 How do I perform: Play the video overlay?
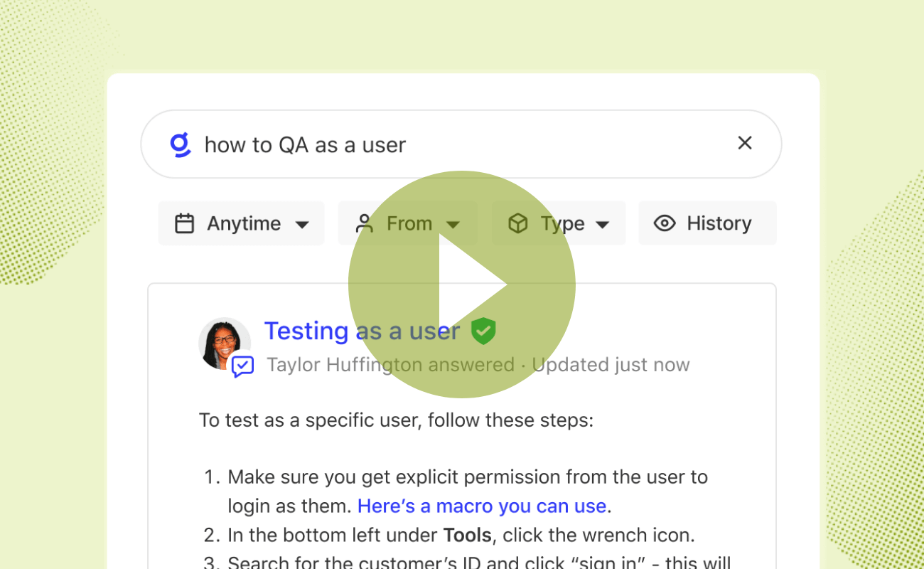pos(462,284)
